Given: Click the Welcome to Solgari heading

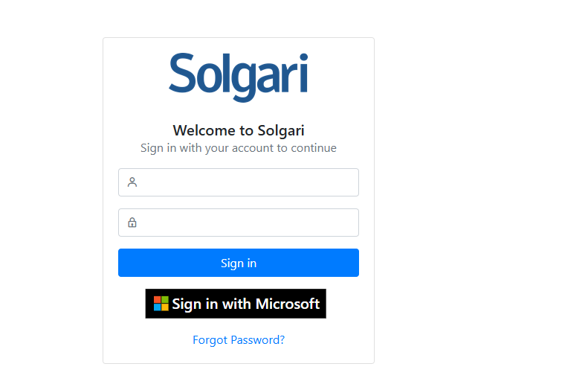Looking at the screenshot, I should 239,130.
